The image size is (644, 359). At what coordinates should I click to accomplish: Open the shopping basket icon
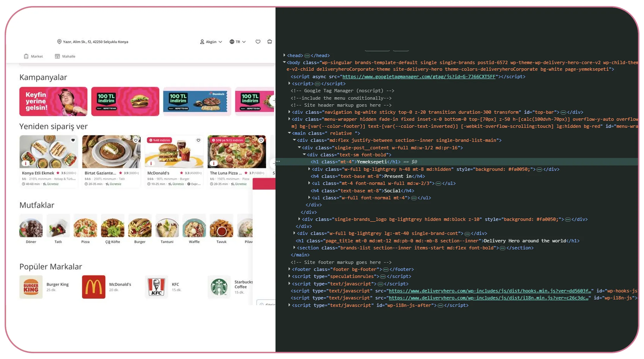270,42
